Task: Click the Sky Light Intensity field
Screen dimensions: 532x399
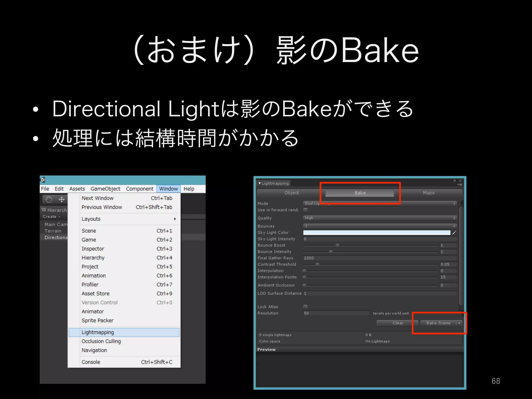Action: point(380,239)
